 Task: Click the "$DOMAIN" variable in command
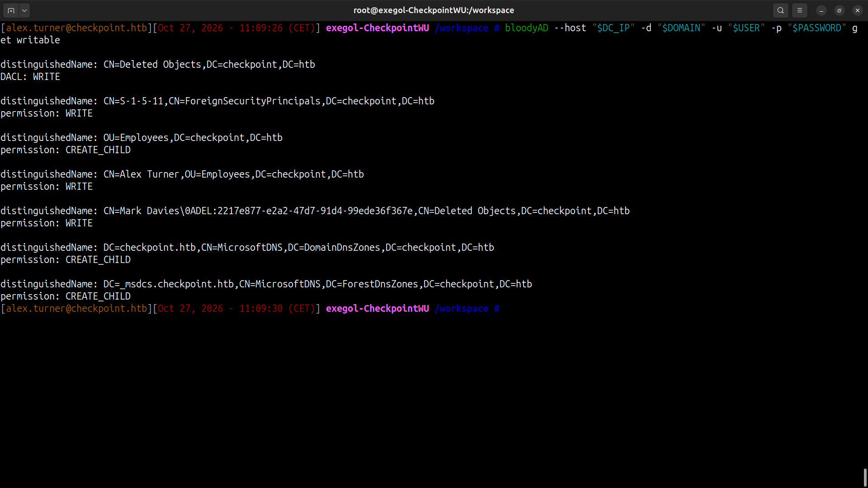681,28
